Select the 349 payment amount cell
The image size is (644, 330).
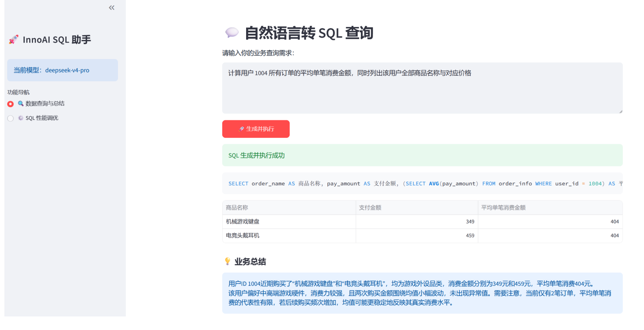pyautogui.click(x=417, y=222)
